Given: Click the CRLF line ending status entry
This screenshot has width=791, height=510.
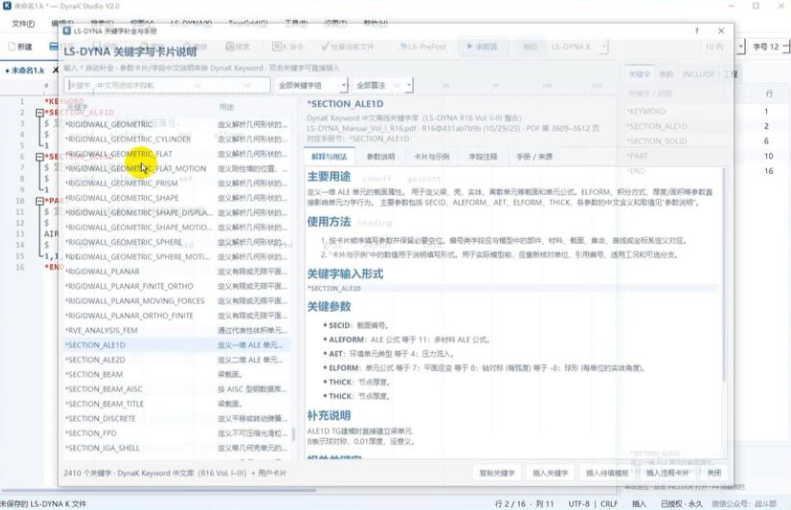Looking at the screenshot, I should pyautogui.click(x=609, y=503).
